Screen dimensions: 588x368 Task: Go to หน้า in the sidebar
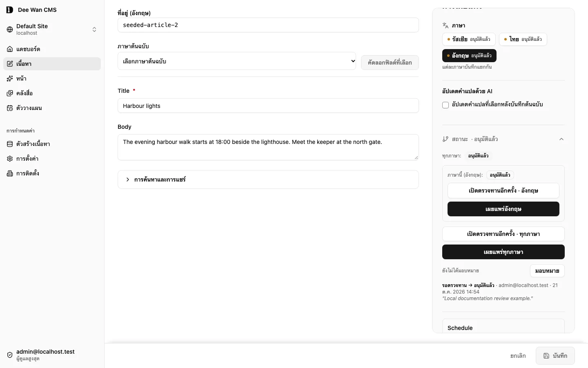pos(52,79)
